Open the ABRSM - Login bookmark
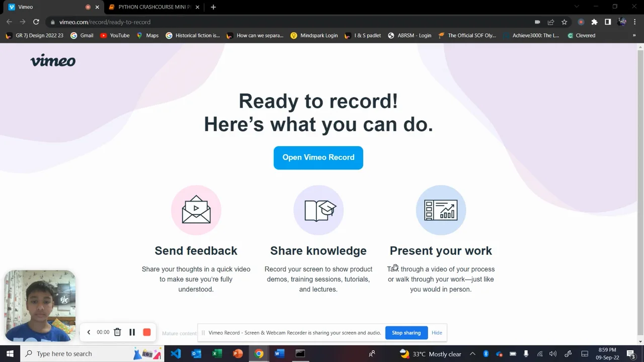The width and height of the screenshot is (644, 362). 410,36
